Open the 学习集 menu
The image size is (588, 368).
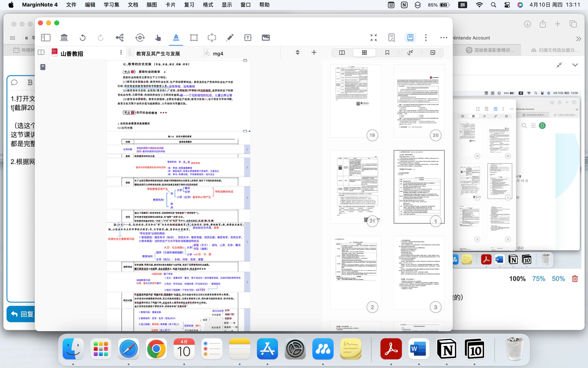coord(111,5)
